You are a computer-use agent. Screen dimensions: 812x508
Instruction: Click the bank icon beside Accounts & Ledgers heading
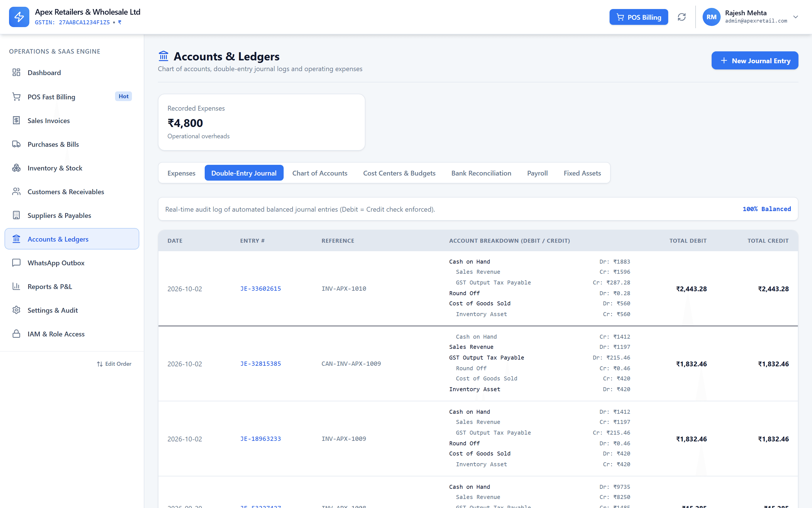tap(164, 56)
